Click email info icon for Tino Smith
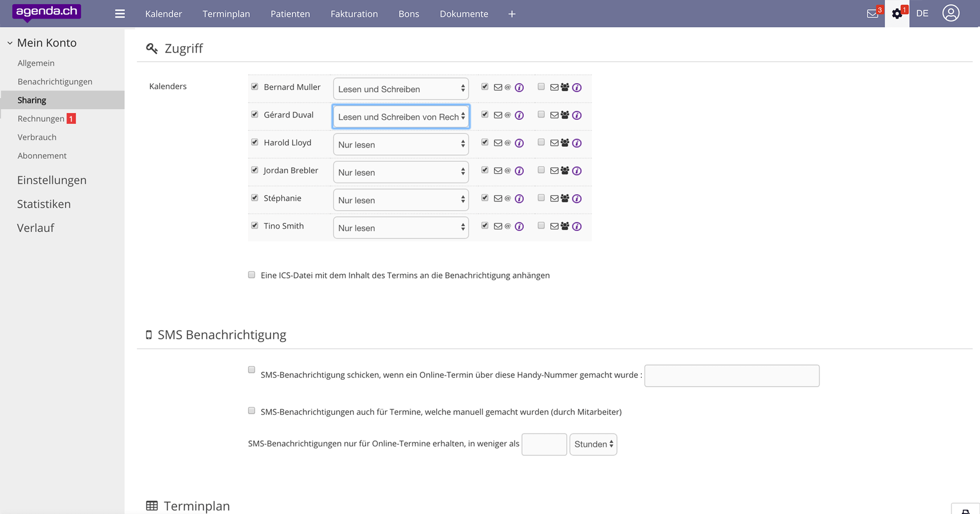Image resolution: width=980 pixels, height=514 pixels. click(x=519, y=226)
